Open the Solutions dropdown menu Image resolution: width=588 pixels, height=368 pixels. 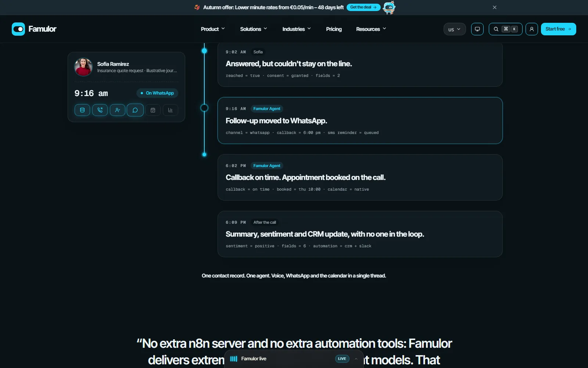coord(254,29)
